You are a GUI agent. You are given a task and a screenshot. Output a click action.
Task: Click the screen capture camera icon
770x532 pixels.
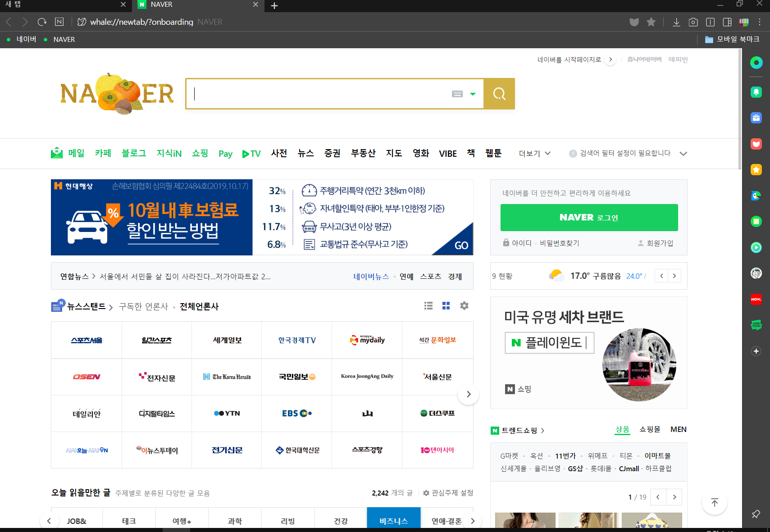tap(693, 22)
